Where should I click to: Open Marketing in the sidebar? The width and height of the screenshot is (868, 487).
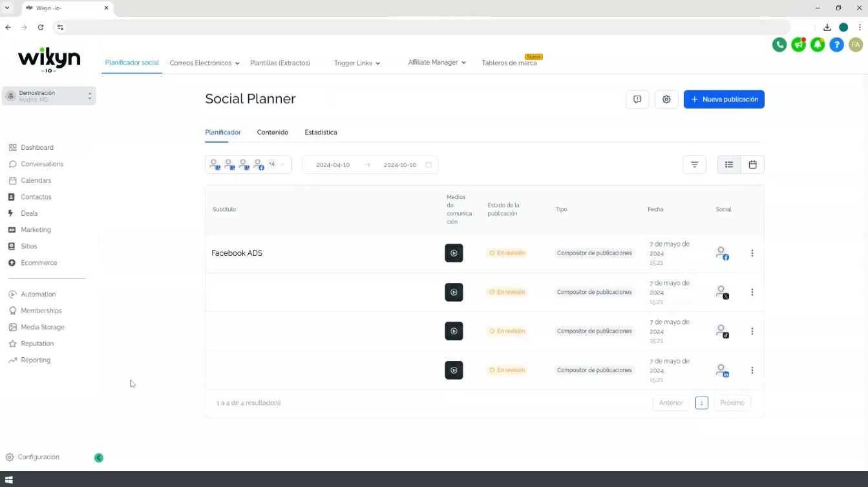point(36,230)
